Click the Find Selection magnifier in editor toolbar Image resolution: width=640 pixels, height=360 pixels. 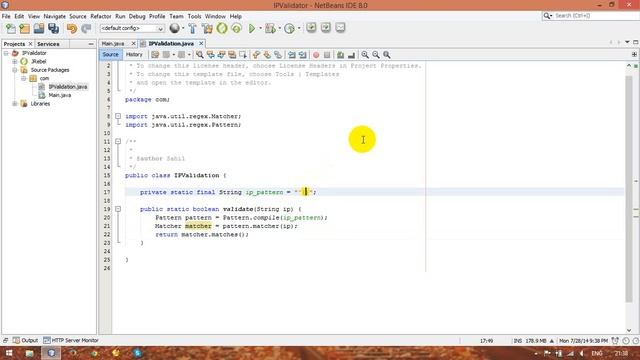tap(200, 55)
